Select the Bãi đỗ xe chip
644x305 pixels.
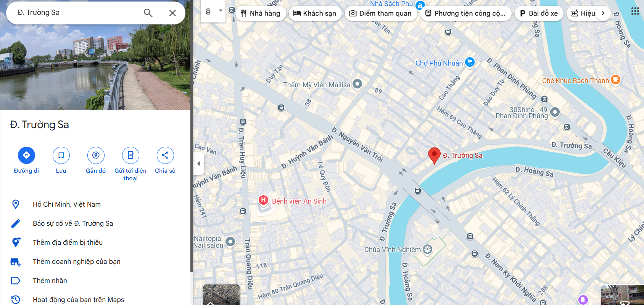tap(539, 13)
